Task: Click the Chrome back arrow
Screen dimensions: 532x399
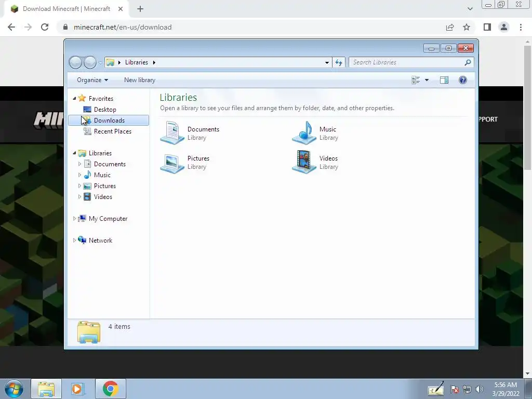Action: (11, 27)
